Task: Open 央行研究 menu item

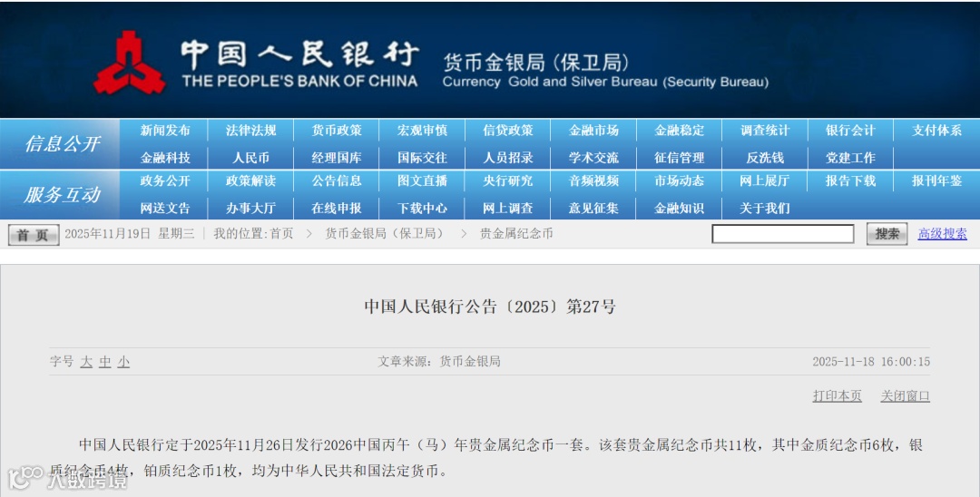Action: [x=508, y=181]
